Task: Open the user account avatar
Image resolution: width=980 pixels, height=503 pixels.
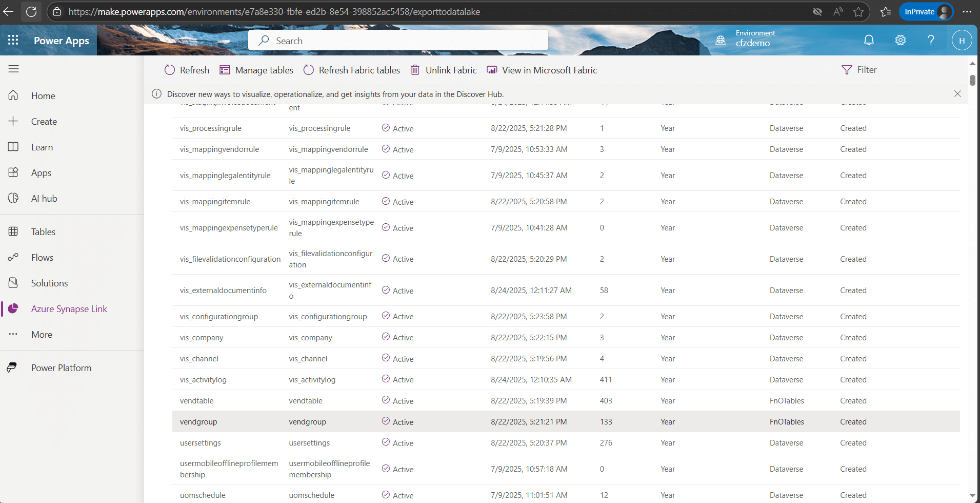Action: (x=962, y=41)
